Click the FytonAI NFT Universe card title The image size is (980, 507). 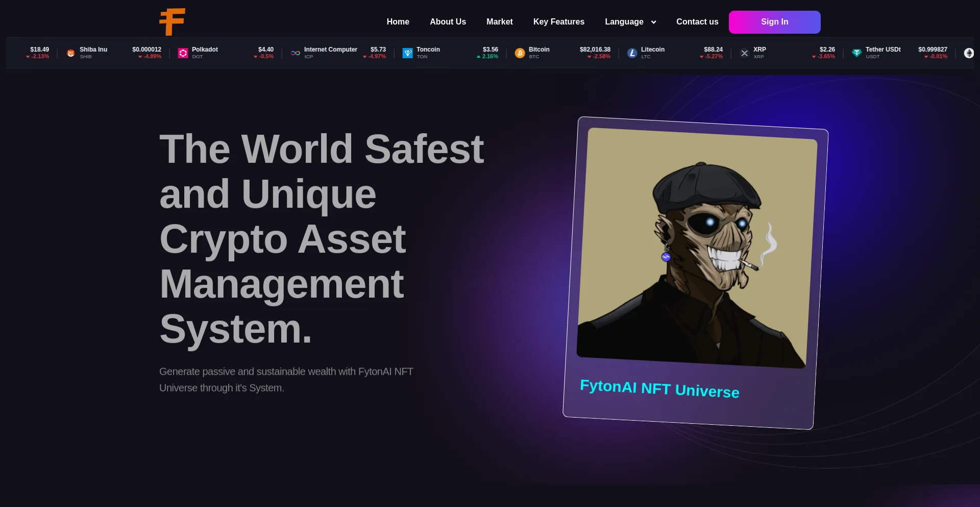pyautogui.click(x=659, y=389)
